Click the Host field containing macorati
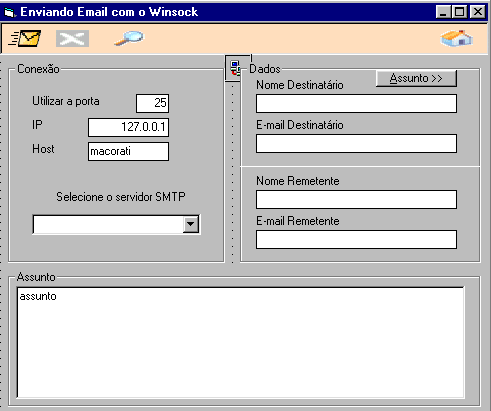Screen dimensions: 491x411 pos(128,151)
